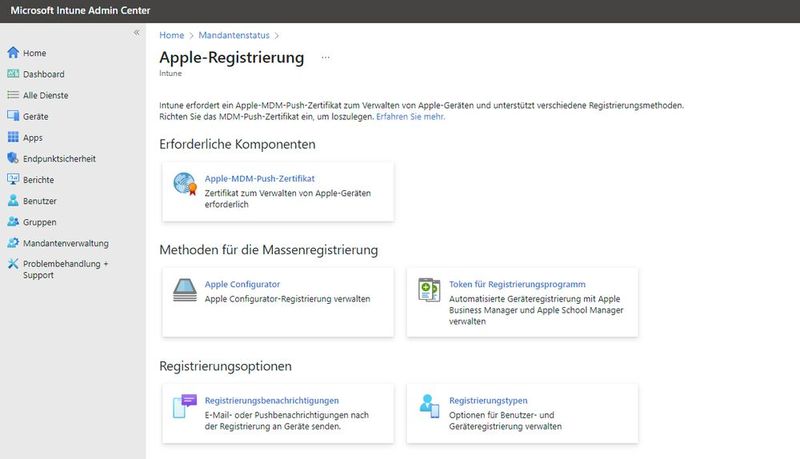Viewport: 800px width, 459px height.
Task: Open Endpunktsicherheit menu item
Action: (x=59, y=159)
